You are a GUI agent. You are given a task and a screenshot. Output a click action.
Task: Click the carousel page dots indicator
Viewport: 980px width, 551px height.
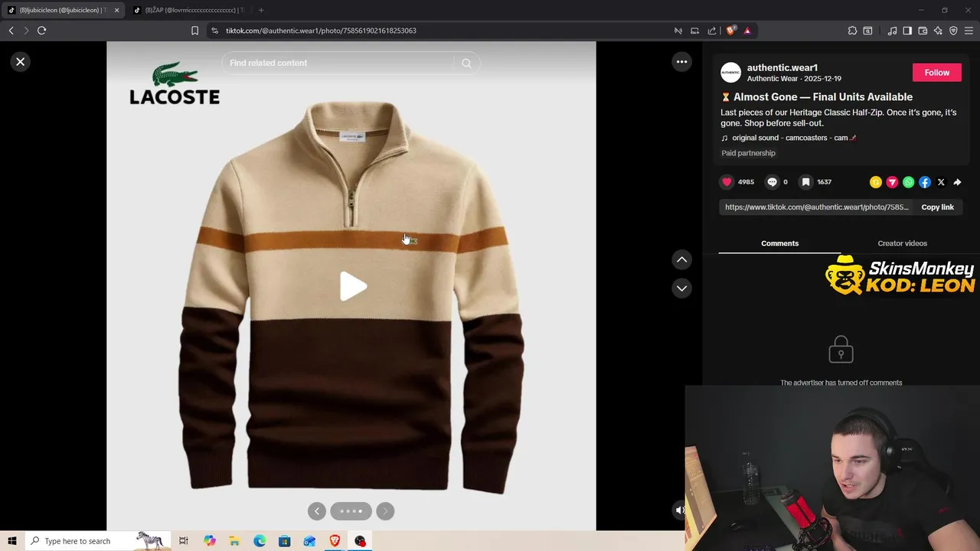point(351,511)
